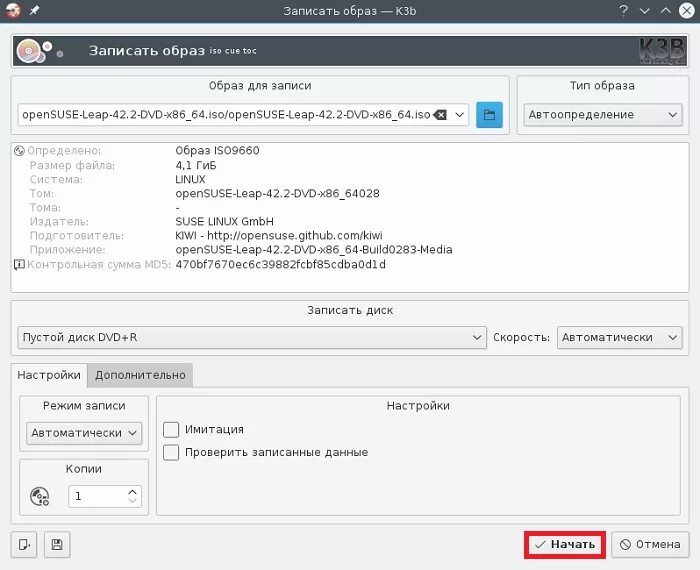Maximize the window with up chevron

pos(666,11)
